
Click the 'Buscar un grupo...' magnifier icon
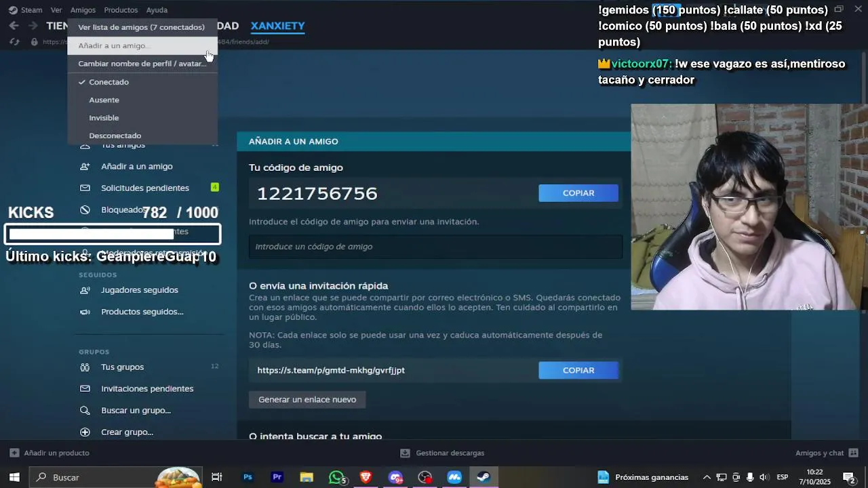point(85,410)
